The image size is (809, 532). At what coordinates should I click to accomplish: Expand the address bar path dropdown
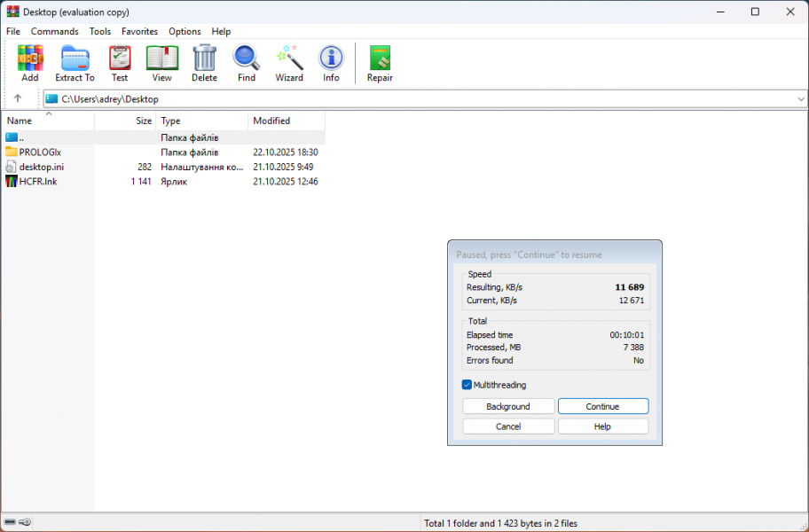pos(800,99)
